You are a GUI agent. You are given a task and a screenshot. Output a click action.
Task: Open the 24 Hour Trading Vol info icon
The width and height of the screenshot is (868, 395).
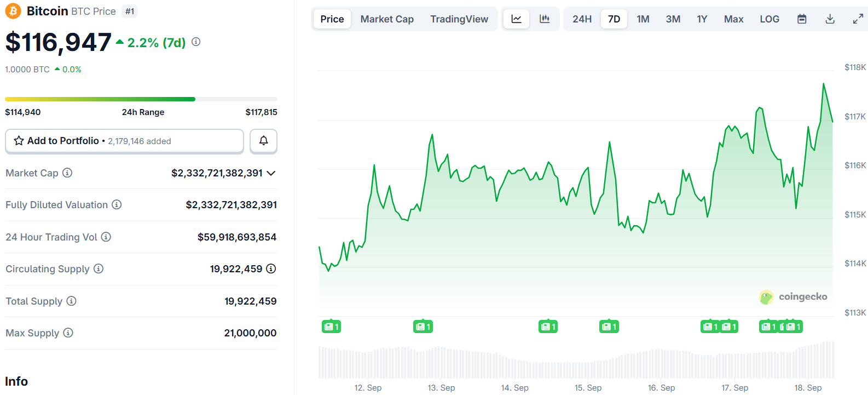coord(106,237)
